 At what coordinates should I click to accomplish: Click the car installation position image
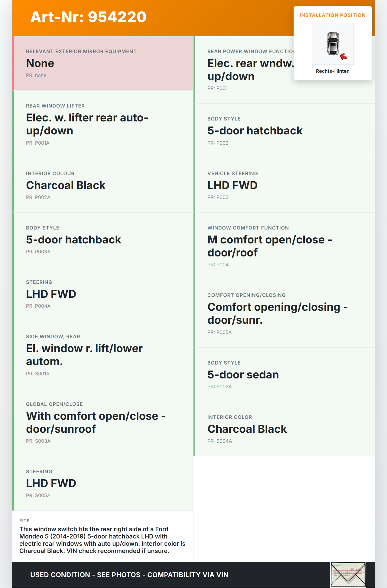pos(333,43)
